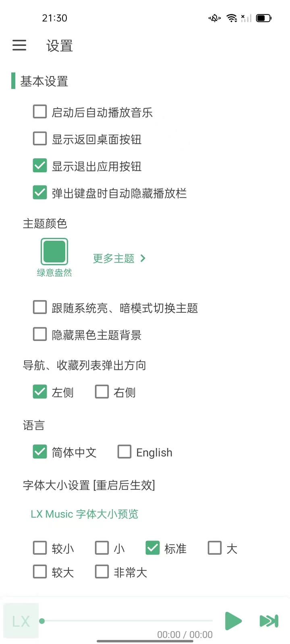Viewport: 290px width, 644px height.
Task: Uncheck 显示退出应用按钮 option
Action: click(x=40, y=166)
